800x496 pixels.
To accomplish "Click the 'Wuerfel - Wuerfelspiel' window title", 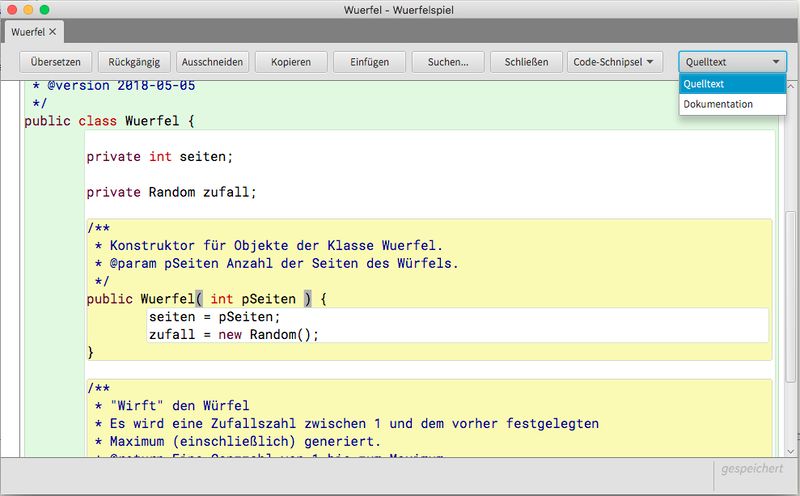I will (398, 10).
